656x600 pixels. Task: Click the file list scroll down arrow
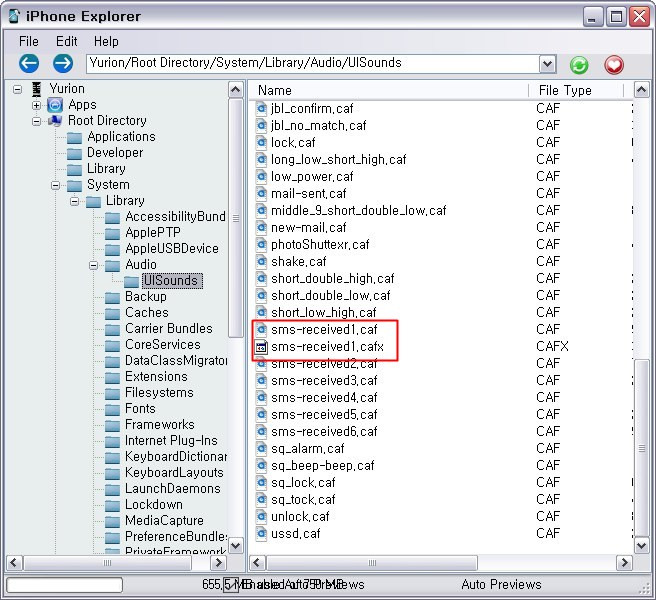click(x=641, y=546)
